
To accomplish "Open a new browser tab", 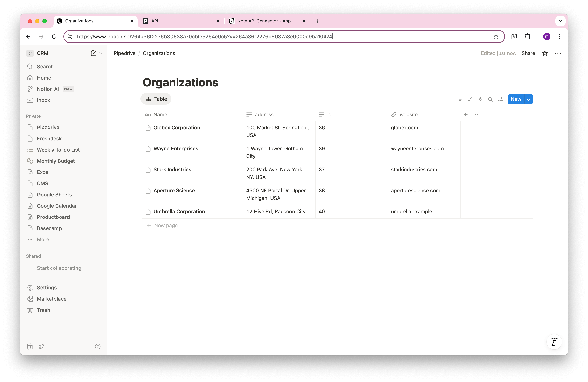I will 317,21.
